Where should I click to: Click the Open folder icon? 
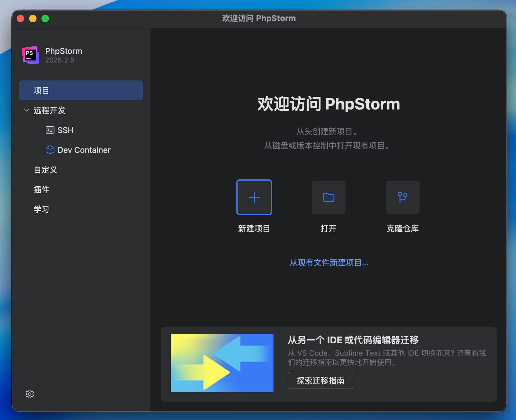[x=328, y=197]
